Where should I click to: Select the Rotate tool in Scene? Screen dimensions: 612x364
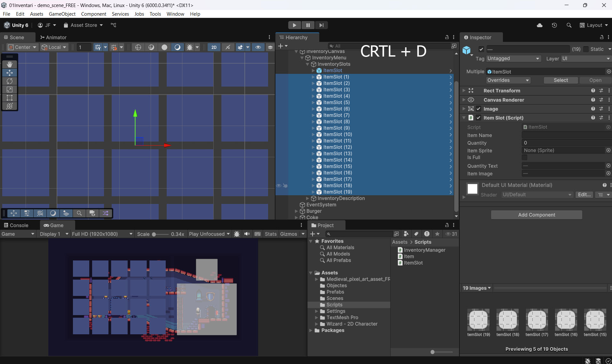click(10, 81)
